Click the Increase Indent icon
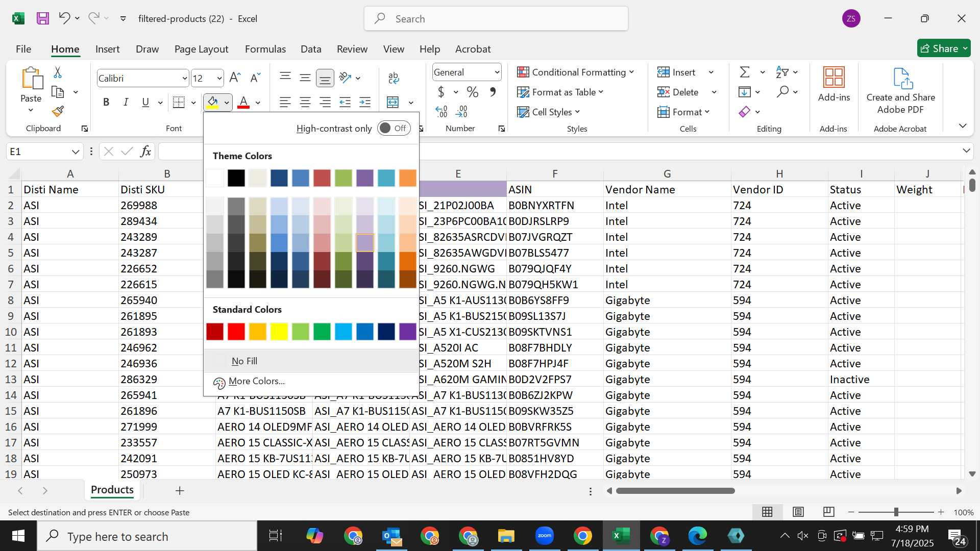 tap(365, 102)
